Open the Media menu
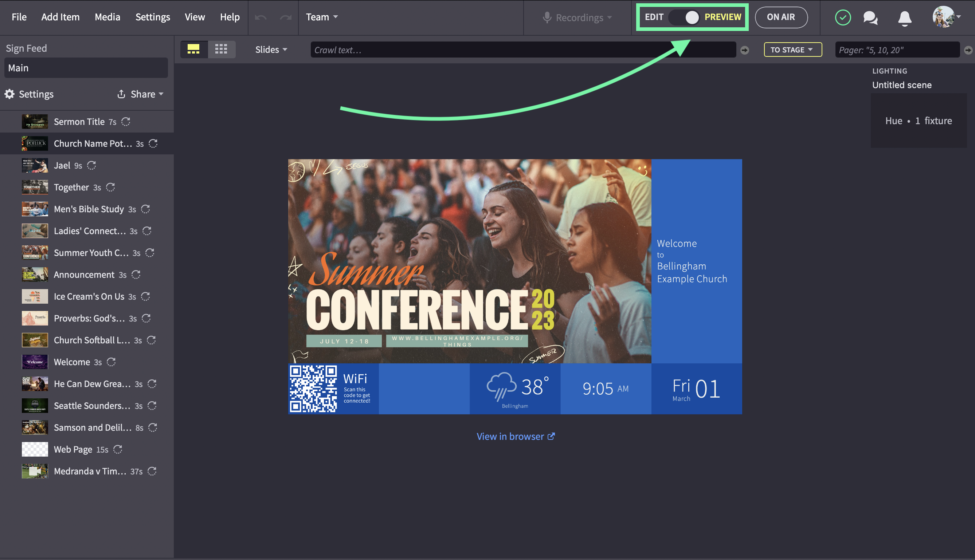The image size is (975, 560). [x=107, y=17]
